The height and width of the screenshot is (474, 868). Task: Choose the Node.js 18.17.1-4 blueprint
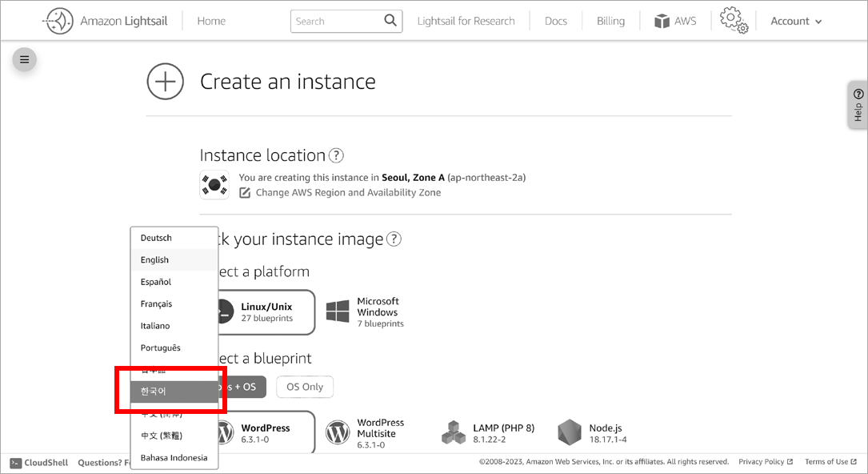592,433
